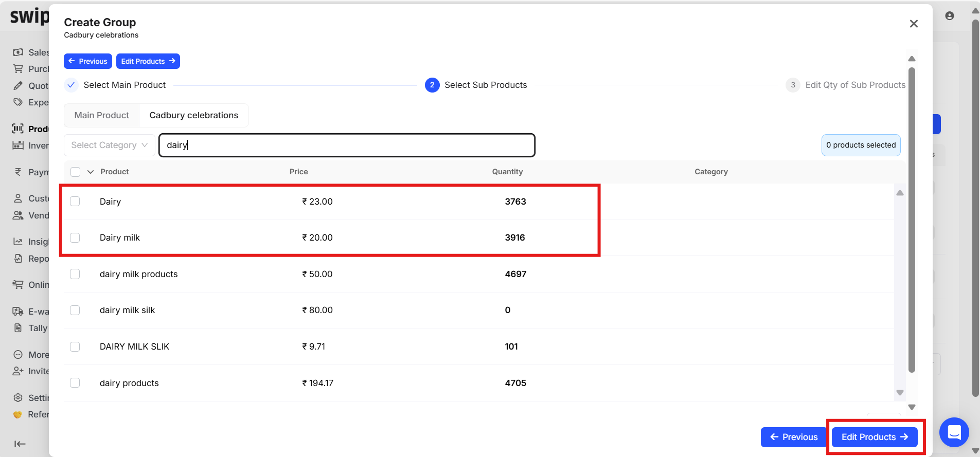Open Payments rupee icon in sidebar

pyautogui.click(x=18, y=172)
